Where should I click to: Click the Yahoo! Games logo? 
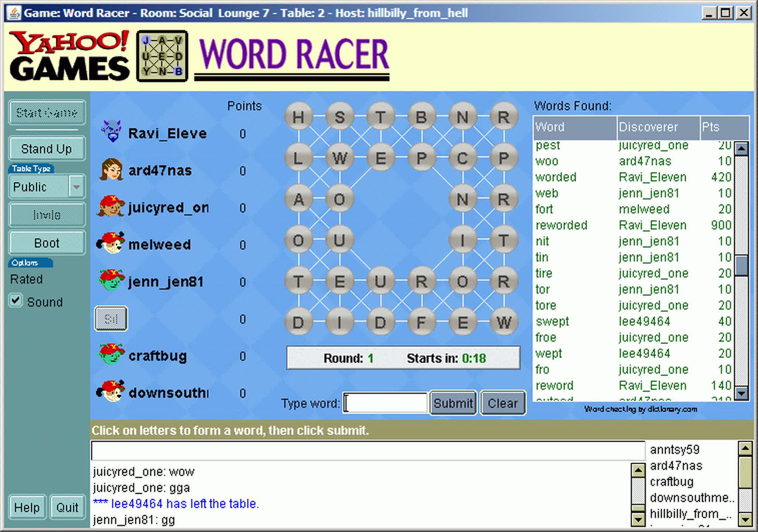(x=69, y=56)
